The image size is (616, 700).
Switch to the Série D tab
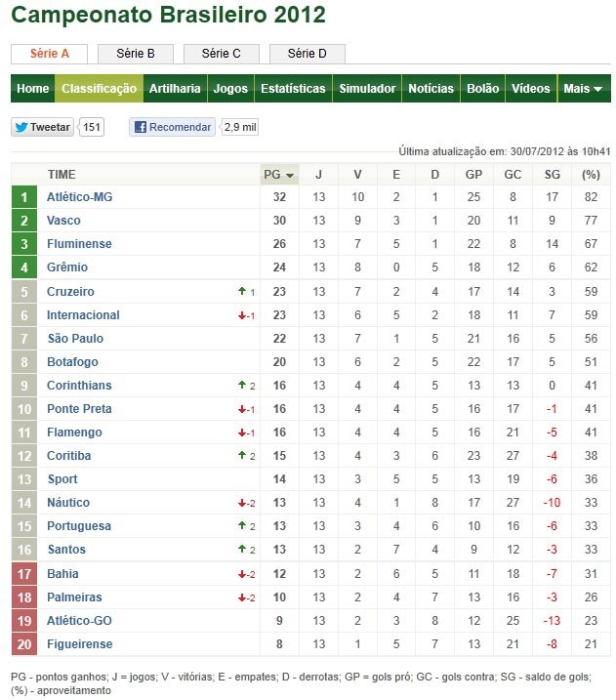point(308,54)
